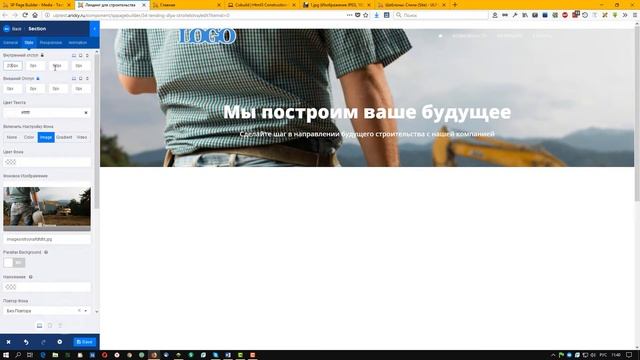
Task: Switch to the Style tab
Action: point(29,42)
